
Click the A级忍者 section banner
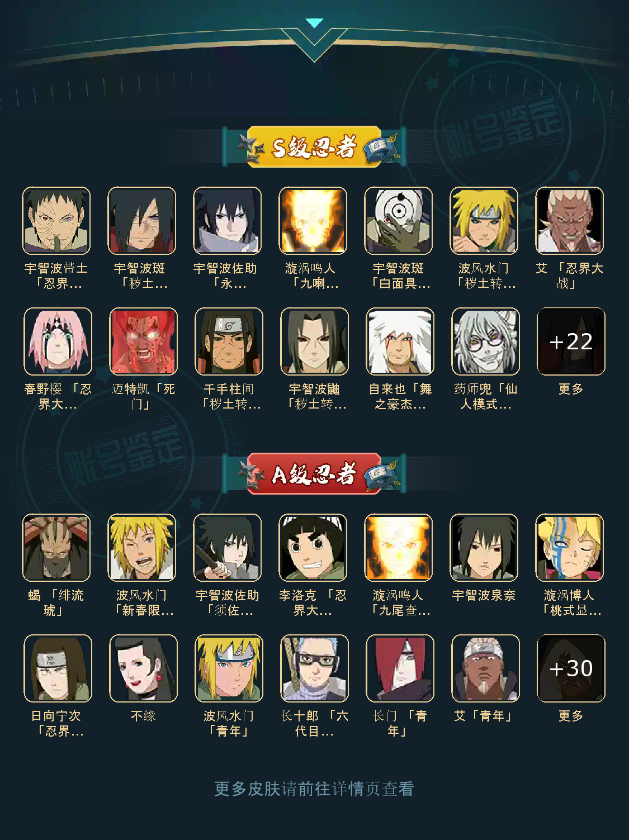point(314,474)
